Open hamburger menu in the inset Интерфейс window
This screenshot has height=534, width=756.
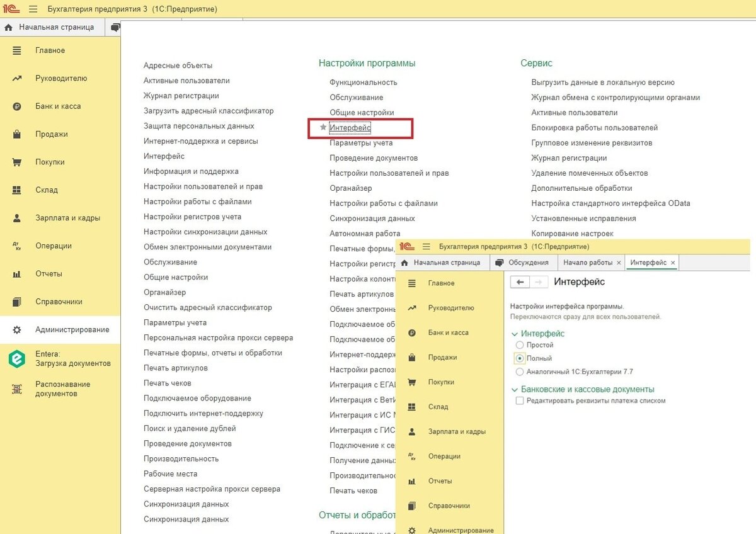pyautogui.click(x=426, y=246)
